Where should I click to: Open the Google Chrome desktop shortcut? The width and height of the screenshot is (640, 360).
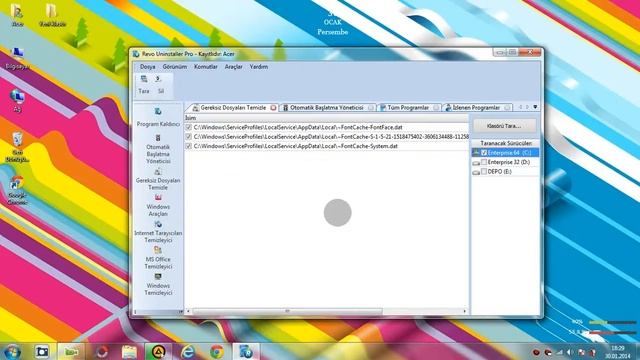[17, 191]
